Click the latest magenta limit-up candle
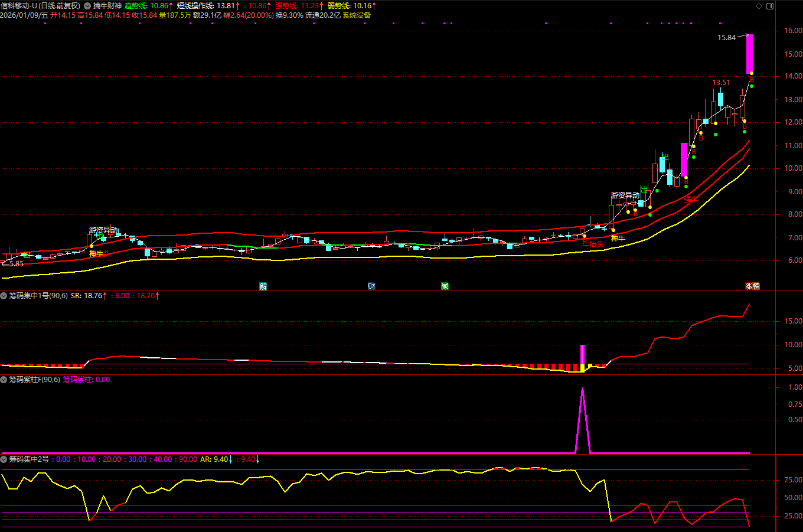The height and width of the screenshot is (532, 803). [749, 54]
